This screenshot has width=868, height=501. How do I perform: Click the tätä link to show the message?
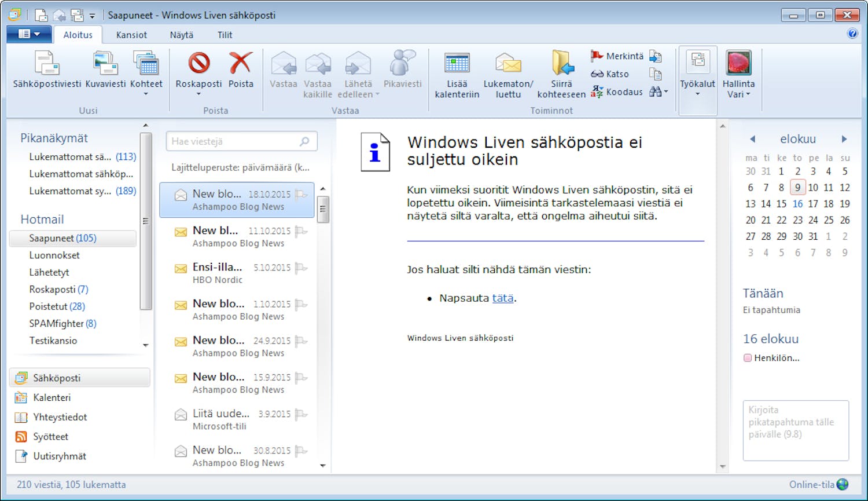[x=502, y=298]
